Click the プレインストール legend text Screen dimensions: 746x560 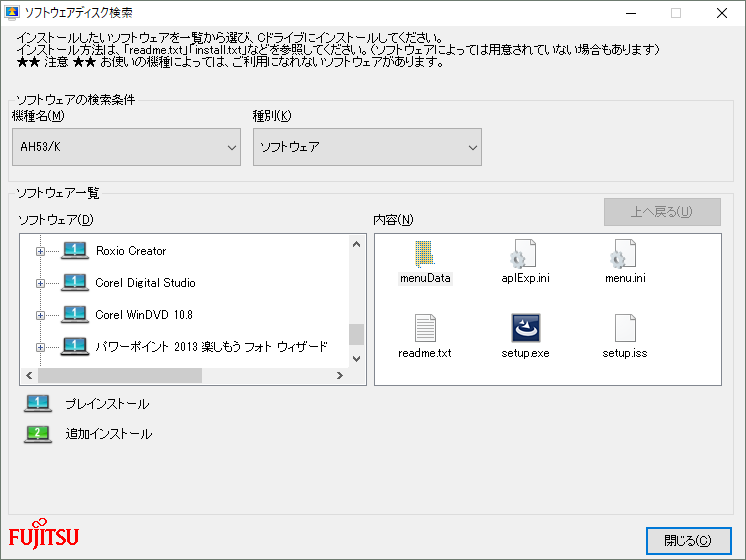pos(107,404)
